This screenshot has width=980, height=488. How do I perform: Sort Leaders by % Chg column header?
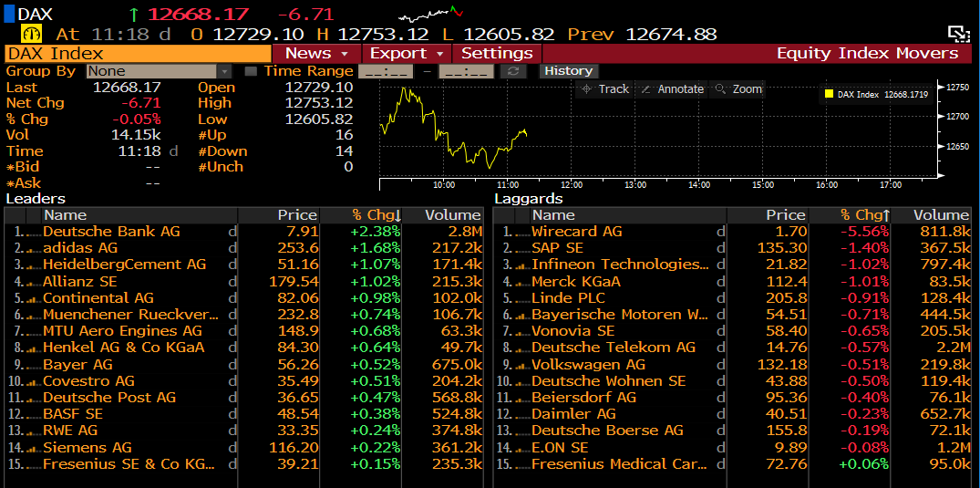point(362,215)
